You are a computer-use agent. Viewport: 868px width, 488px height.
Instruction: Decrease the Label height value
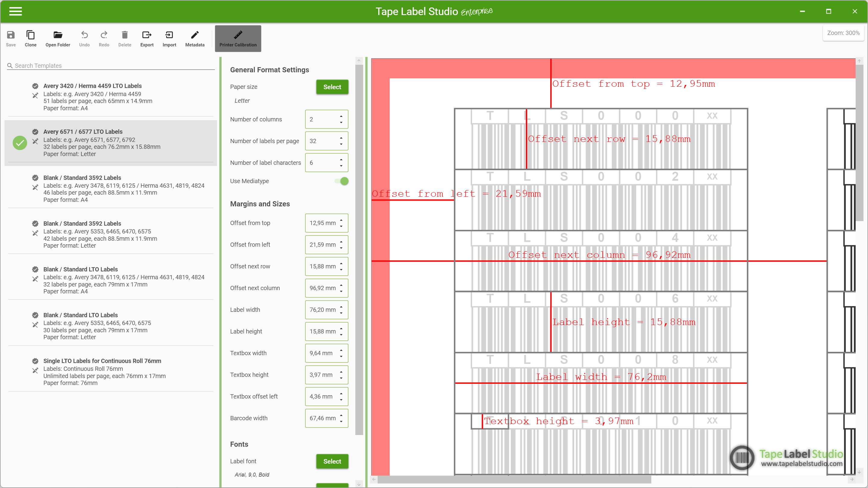click(341, 335)
